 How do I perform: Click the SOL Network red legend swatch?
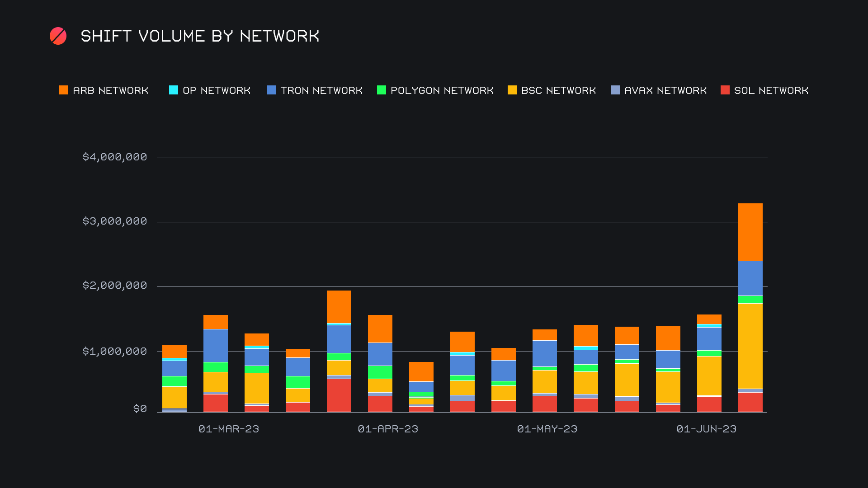[x=725, y=90]
